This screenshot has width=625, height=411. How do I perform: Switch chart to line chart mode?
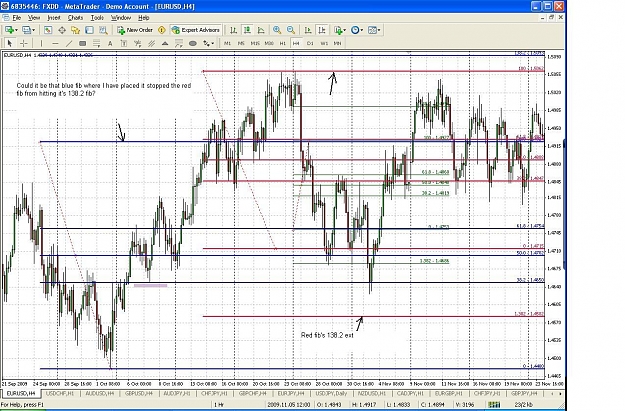click(x=261, y=30)
